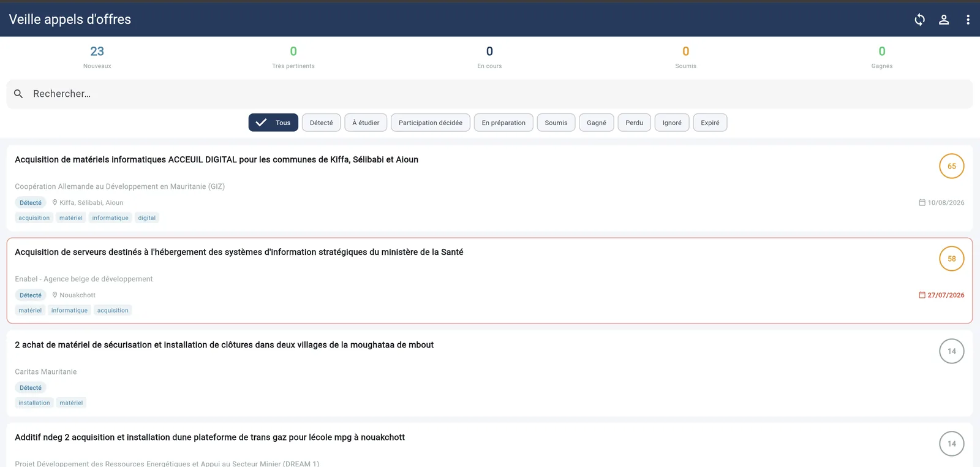Click the Coopération Allemande (GIZ) text
The width and height of the screenshot is (980, 467).
coord(120,186)
